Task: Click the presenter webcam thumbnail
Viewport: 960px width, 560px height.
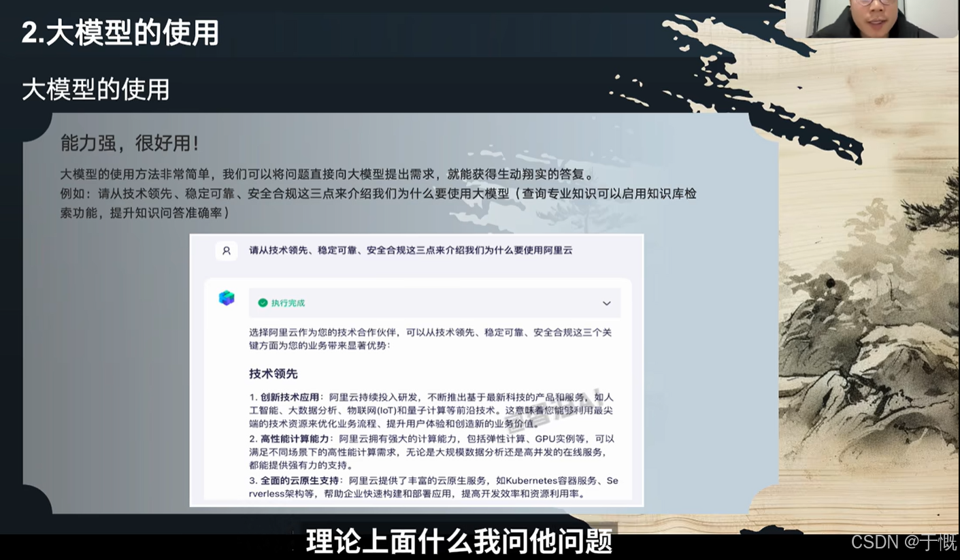Action: pyautogui.click(x=872, y=19)
